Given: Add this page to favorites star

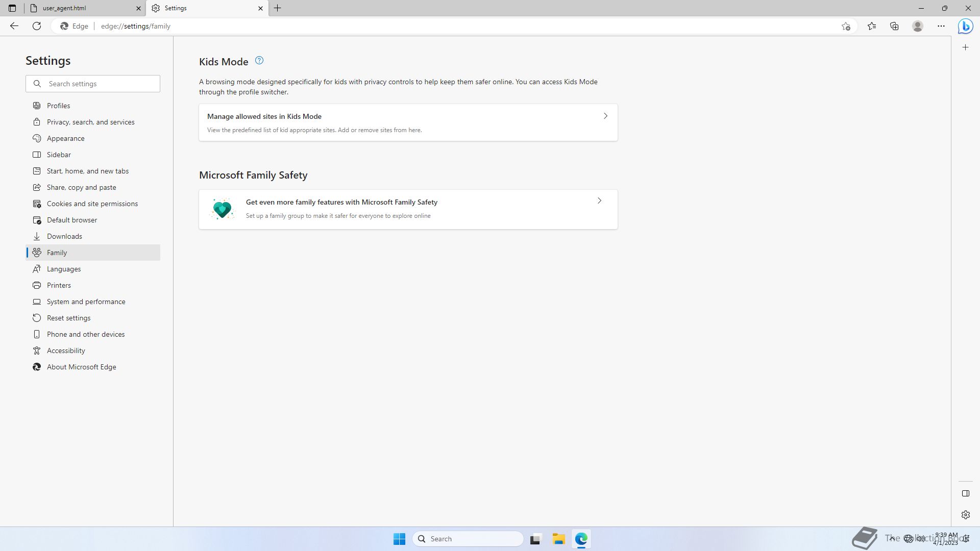Looking at the screenshot, I should 846,26.
